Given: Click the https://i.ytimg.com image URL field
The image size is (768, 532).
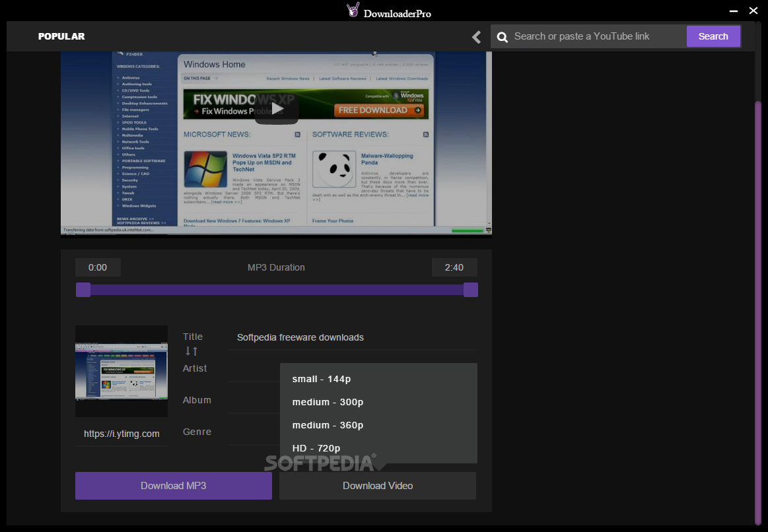Looking at the screenshot, I should pos(122,434).
